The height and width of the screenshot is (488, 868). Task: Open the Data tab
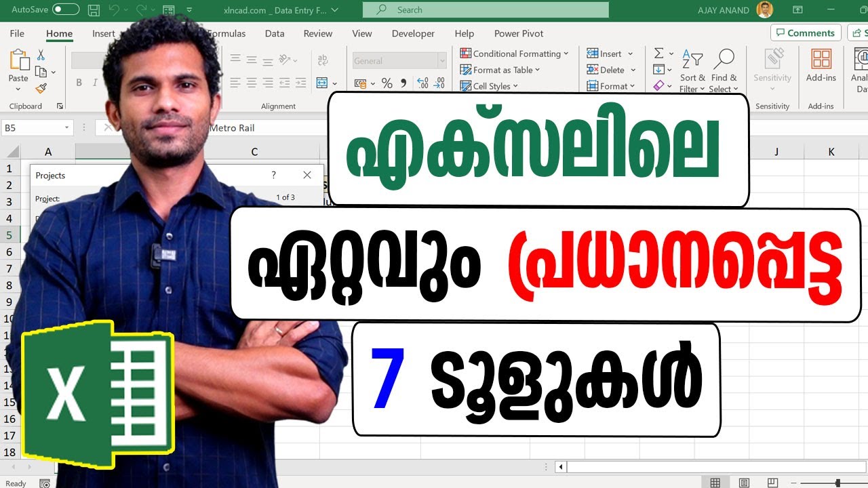click(275, 33)
